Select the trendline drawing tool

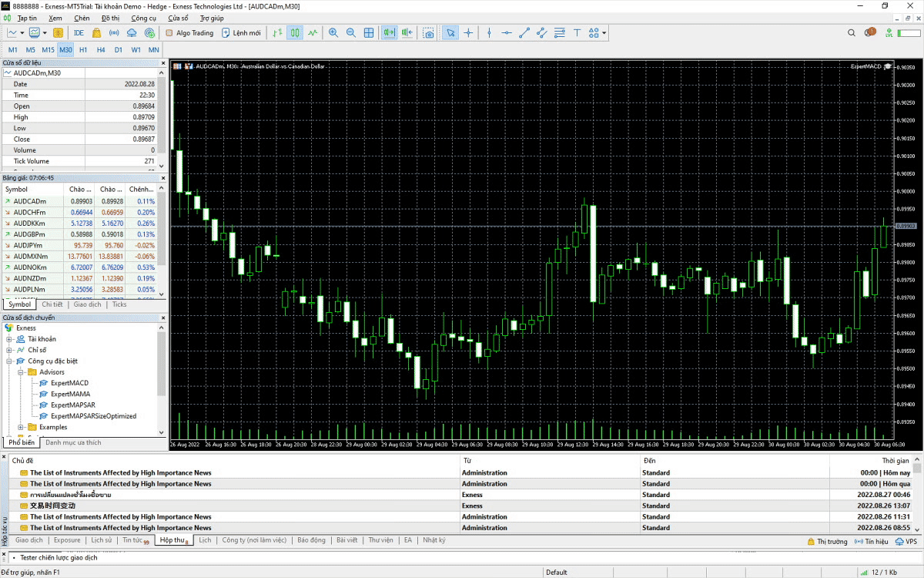524,33
